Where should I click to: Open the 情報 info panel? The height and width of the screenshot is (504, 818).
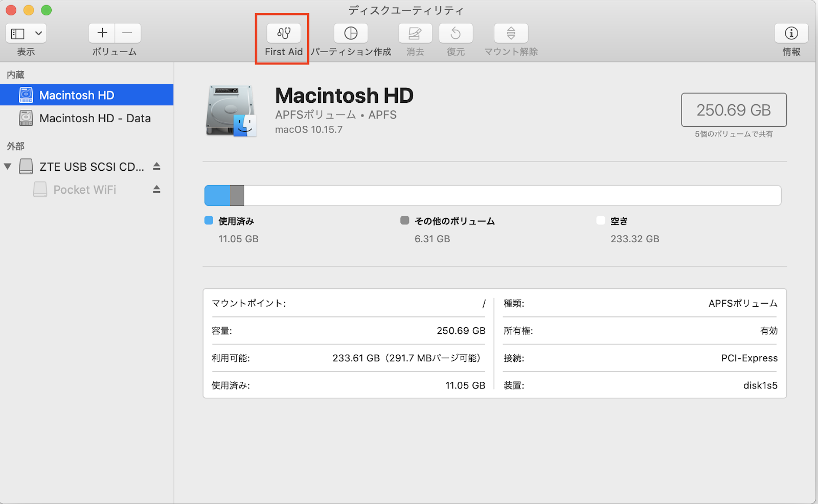click(791, 33)
